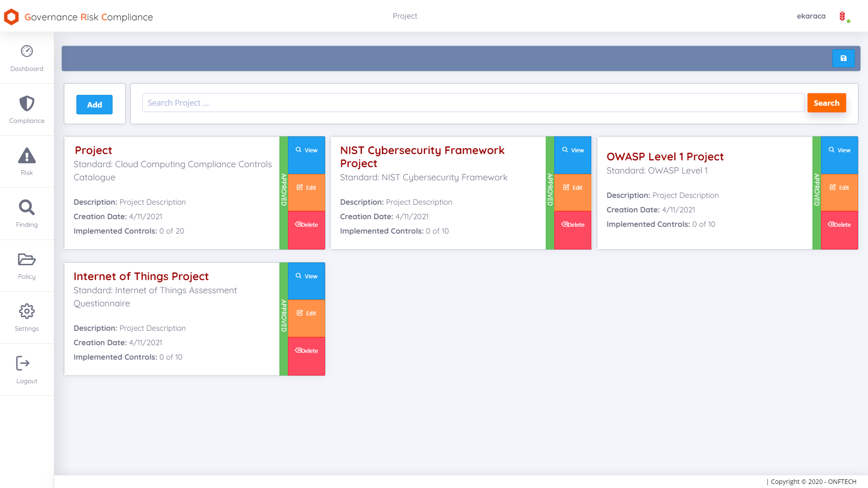Click the ekaraca username
Screen dimensions: 868x488
click(x=811, y=16)
